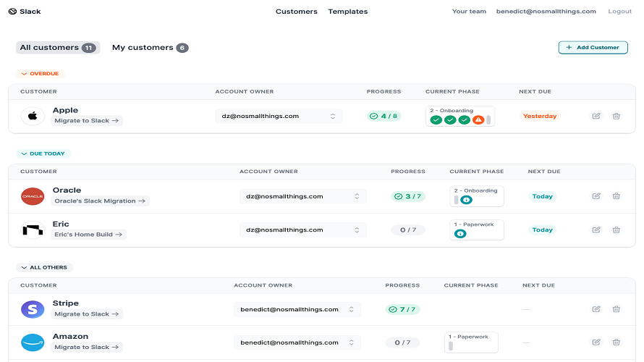
Task: Click the teal step icon in Eric's Paperwork phase
Action: (x=460, y=234)
